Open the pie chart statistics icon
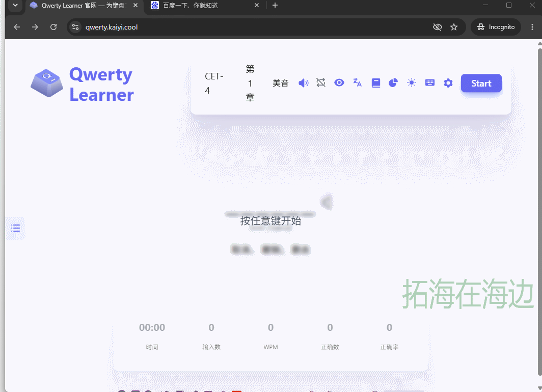This screenshot has width=542, height=392. [x=393, y=82]
